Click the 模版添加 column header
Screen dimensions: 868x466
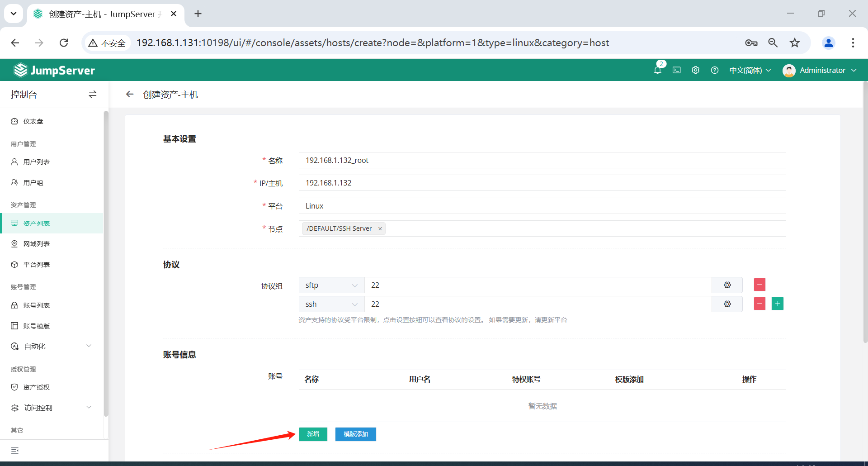[x=629, y=379]
